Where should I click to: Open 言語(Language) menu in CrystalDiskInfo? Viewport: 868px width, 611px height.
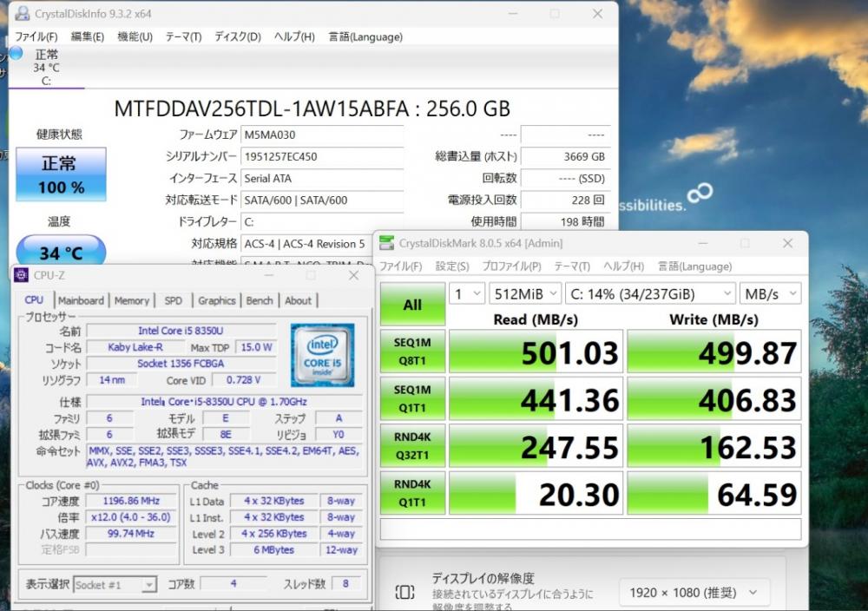click(x=365, y=36)
